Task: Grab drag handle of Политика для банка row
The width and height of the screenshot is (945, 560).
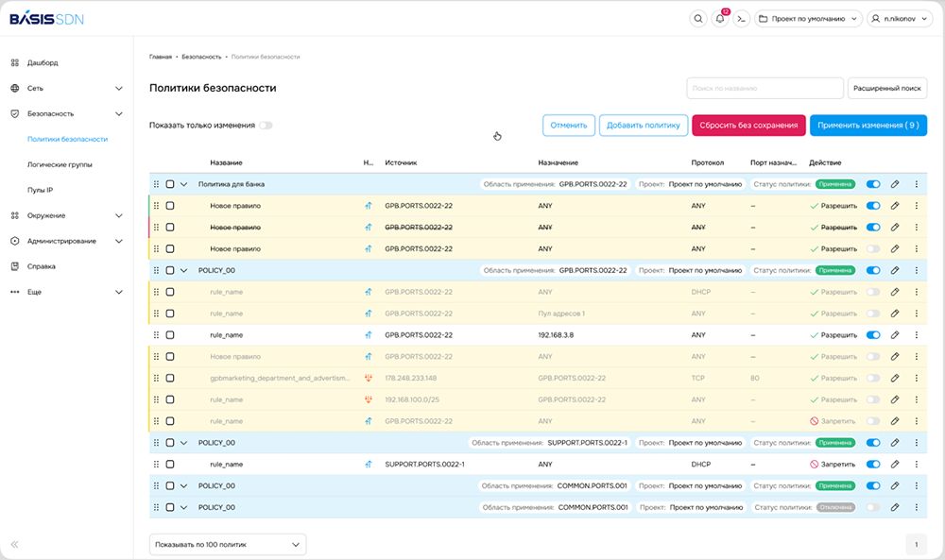Action: (x=157, y=184)
